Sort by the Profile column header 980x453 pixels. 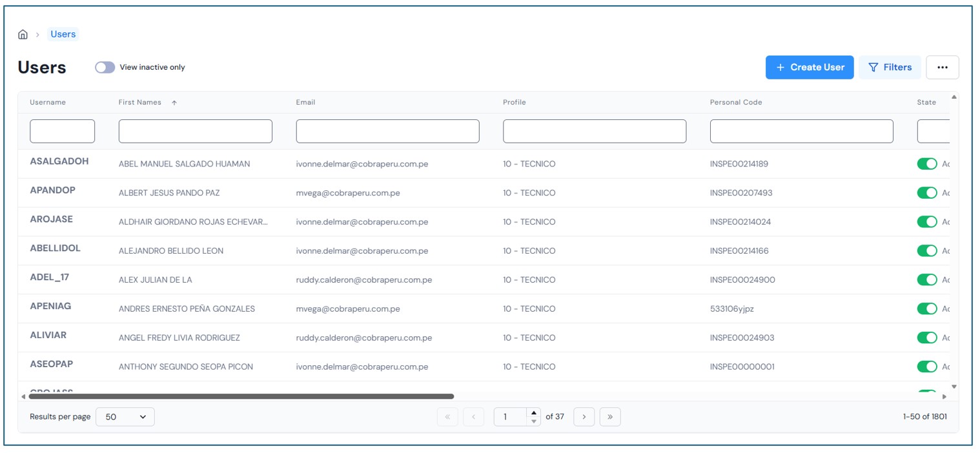[514, 102]
